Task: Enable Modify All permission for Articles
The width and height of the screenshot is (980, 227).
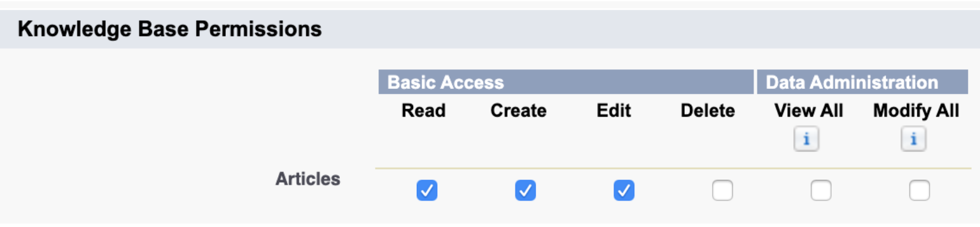Action: tap(919, 190)
